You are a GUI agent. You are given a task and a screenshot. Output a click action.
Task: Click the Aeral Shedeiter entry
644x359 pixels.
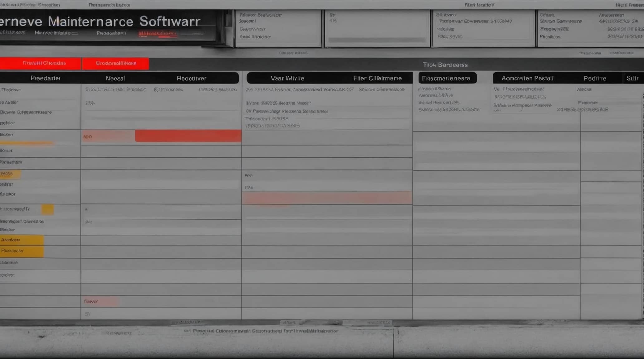pos(255,37)
